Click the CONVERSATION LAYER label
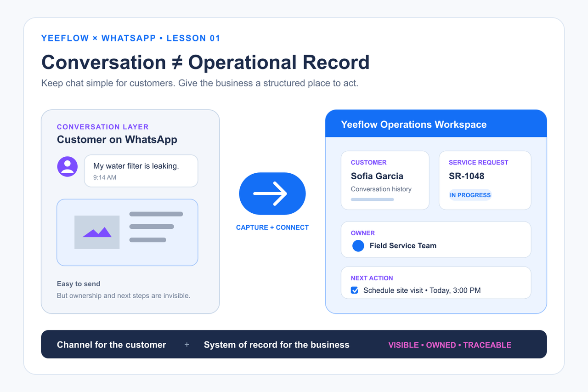 103,127
